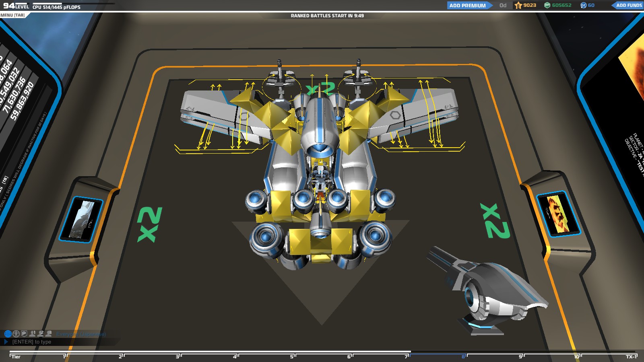The height and width of the screenshot is (362, 644).
Task: Click the tier progress bar
Action: (x=322, y=352)
